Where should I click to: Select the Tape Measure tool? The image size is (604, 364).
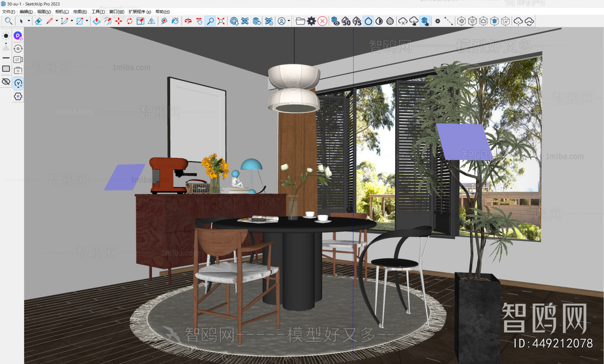click(164, 21)
